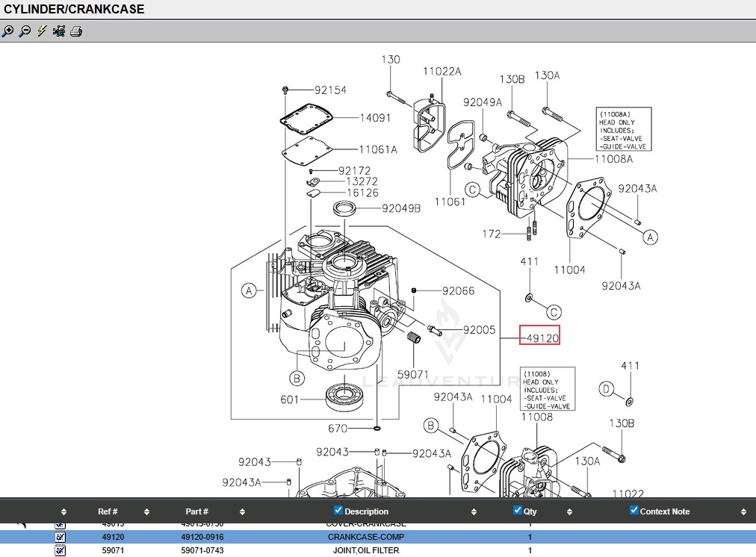756x557 pixels.
Task: Click the red-boxed 49120 callout in diagram
Action: pos(541,338)
